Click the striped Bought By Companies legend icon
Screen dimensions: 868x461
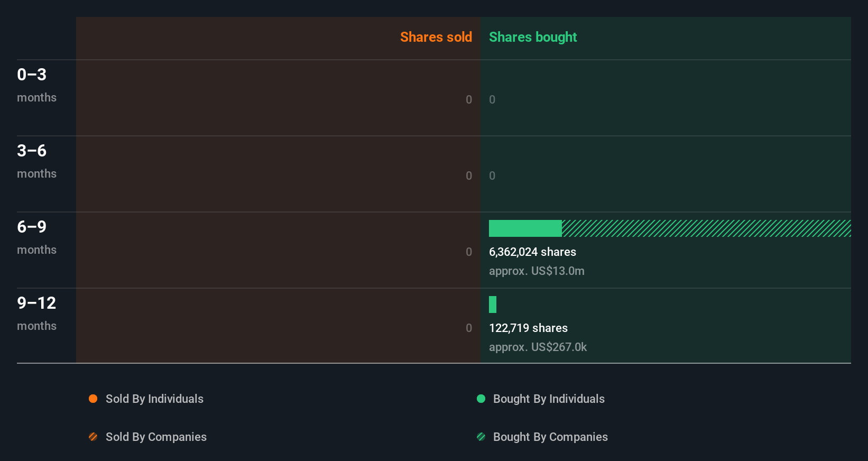point(481,437)
